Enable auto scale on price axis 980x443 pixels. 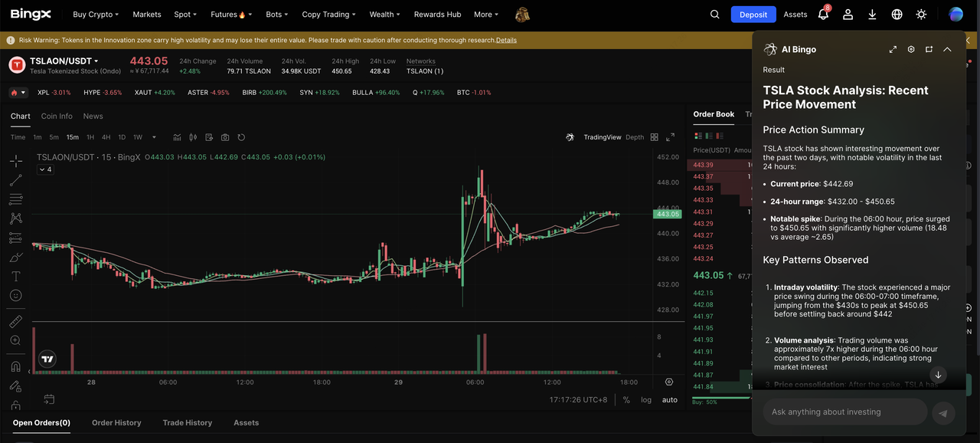tap(669, 400)
